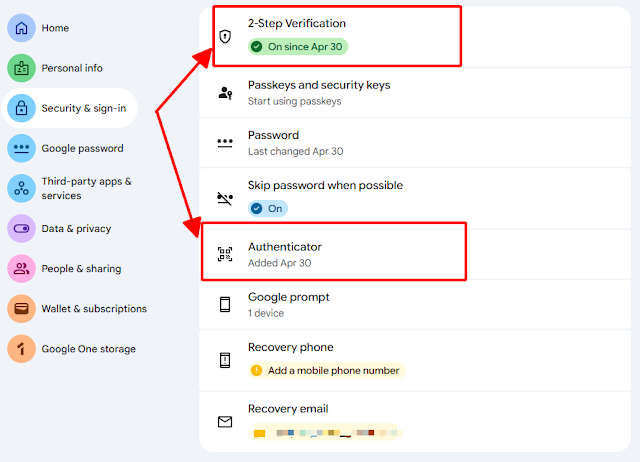Go to Personal info section
The width and height of the screenshot is (640, 462).
[72, 68]
